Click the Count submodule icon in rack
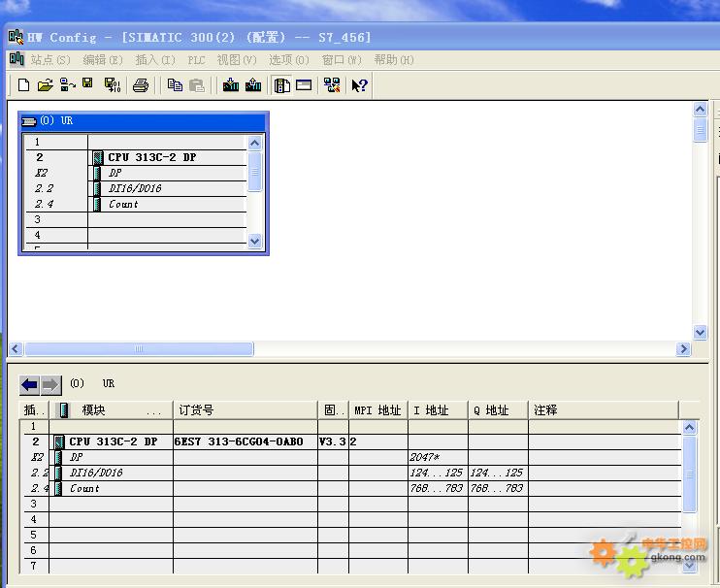The height and width of the screenshot is (588, 720). [x=97, y=205]
